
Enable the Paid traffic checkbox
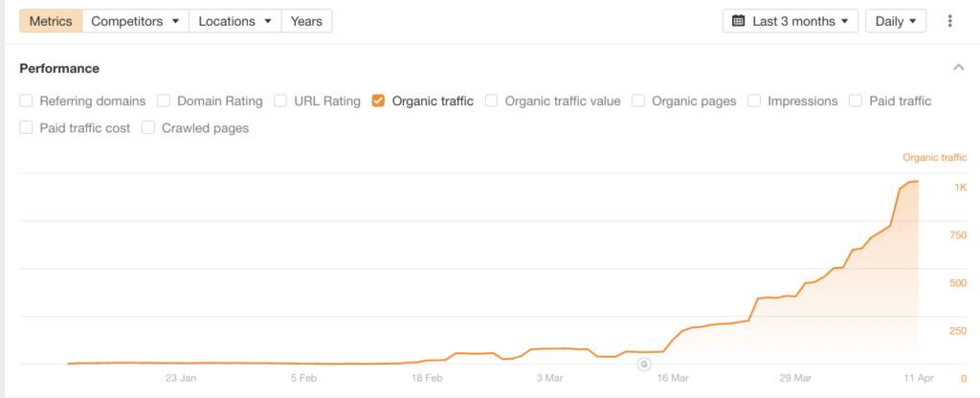[x=856, y=100]
